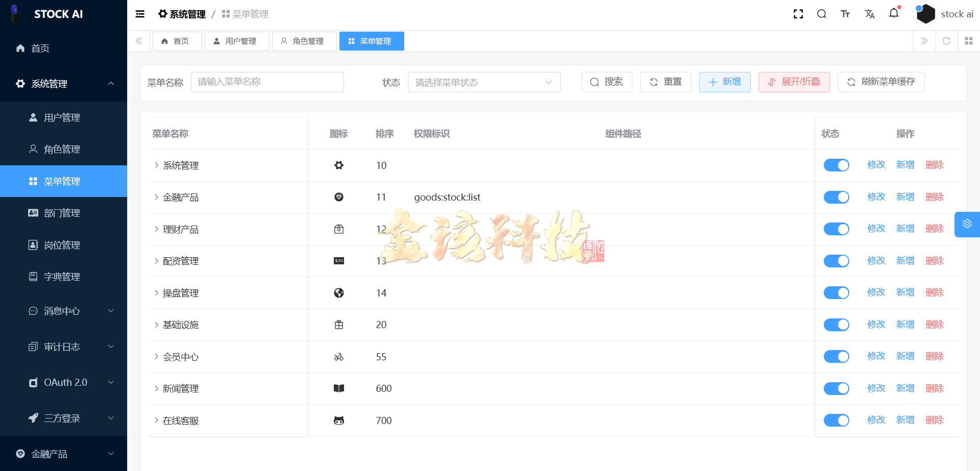Open the 请选择菜单状态 dropdown
Image resolution: width=980 pixels, height=471 pixels.
pos(484,82)
